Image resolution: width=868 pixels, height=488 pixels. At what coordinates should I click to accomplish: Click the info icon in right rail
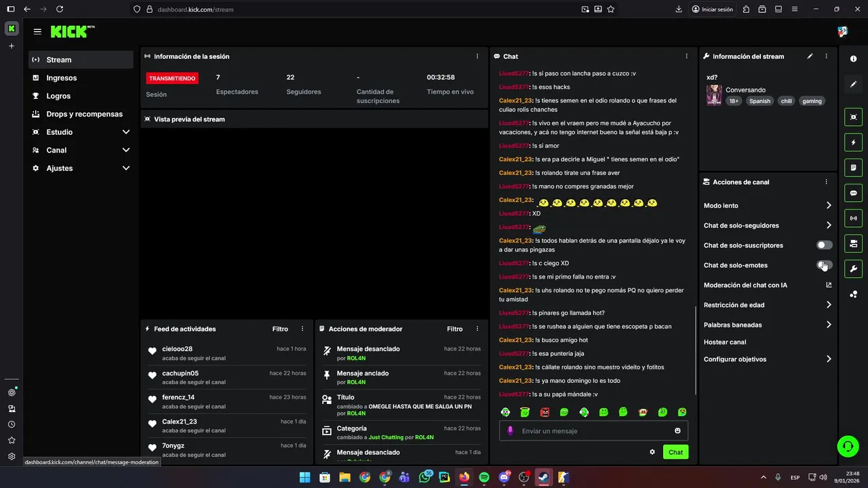click(854, 59)
